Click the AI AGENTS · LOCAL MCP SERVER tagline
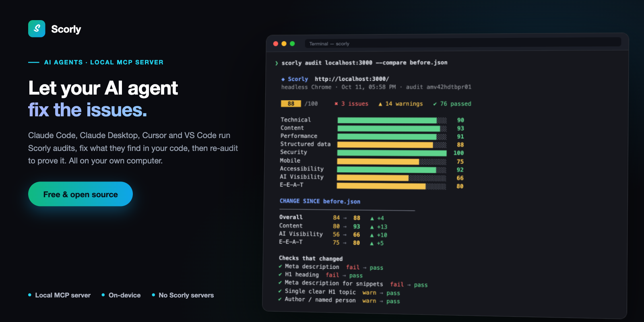 104,62
